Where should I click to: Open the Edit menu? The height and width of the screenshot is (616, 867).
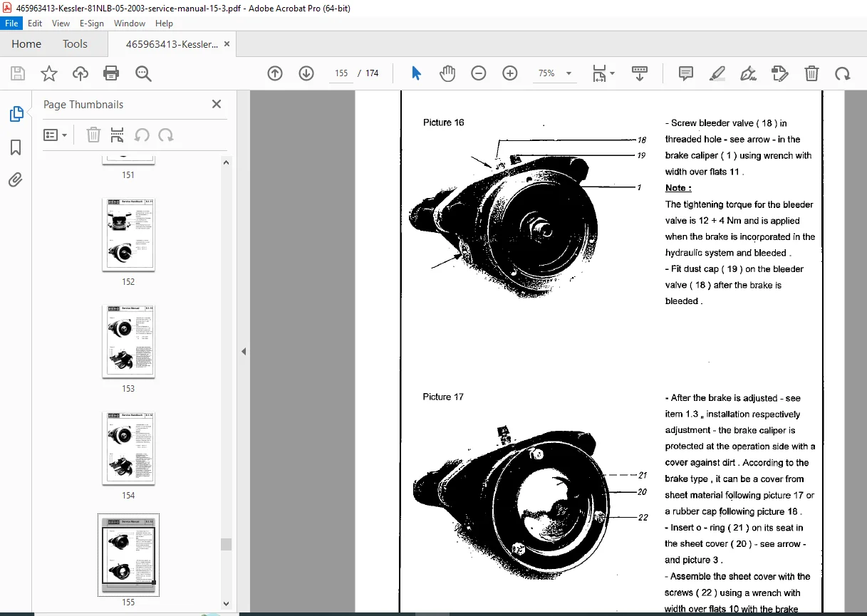coord(35,24)
